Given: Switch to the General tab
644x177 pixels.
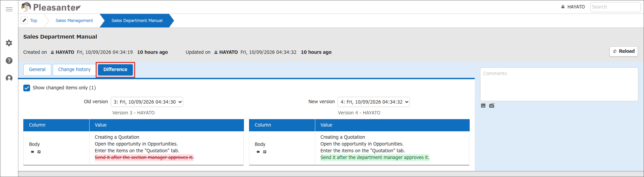Looking at the screenshot, I should click(x=37, y=70).
